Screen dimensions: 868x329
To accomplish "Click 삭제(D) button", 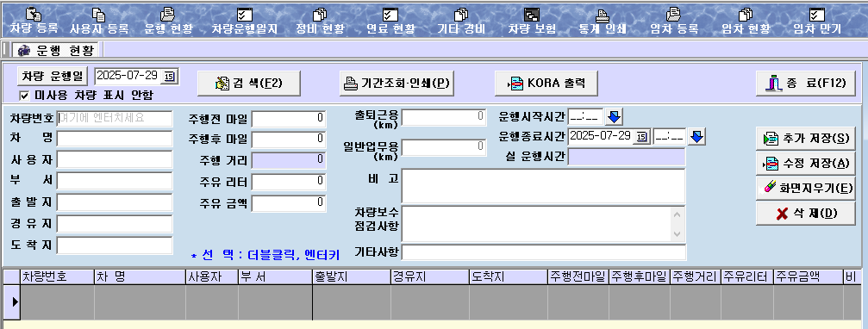I will pyautogui.click(x=805, y=214).
